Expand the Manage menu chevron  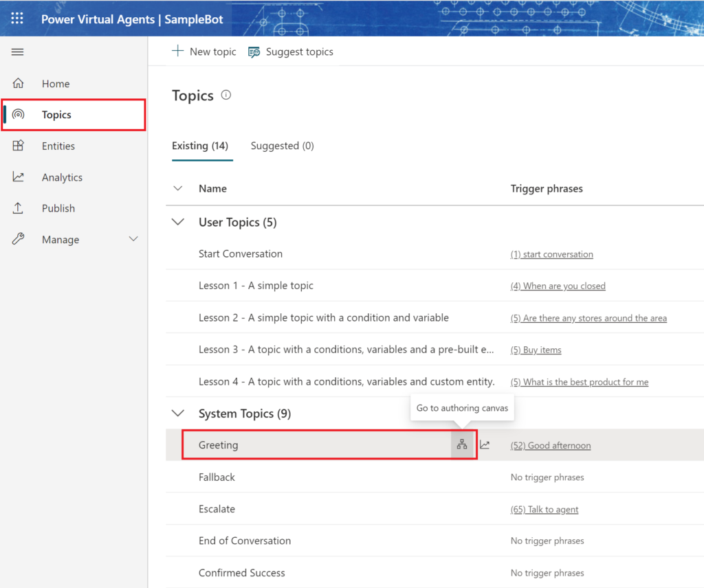(133, 239)
